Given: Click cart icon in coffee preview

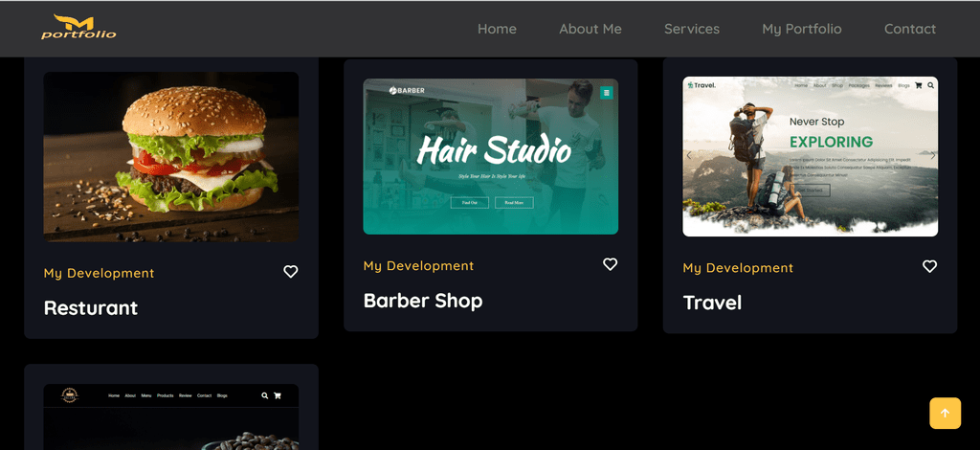Looking at the screenshot, I should pos(278,395).
